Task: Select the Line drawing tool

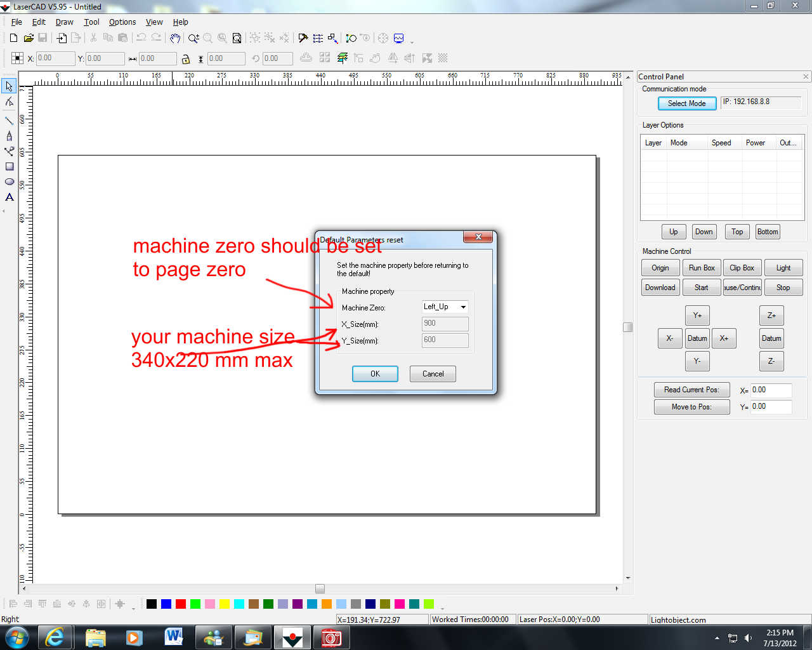Action: coord(10,121)
